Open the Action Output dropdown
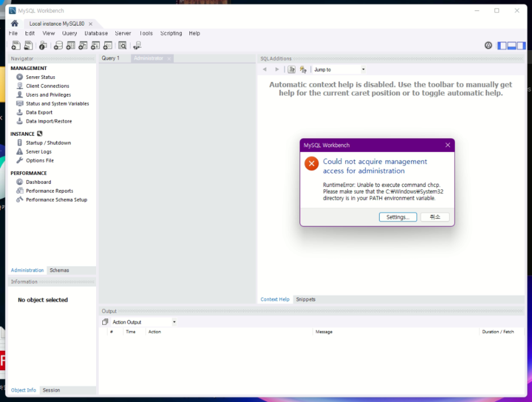The width and height of the screenshot is (532, 402). (144, 322)
